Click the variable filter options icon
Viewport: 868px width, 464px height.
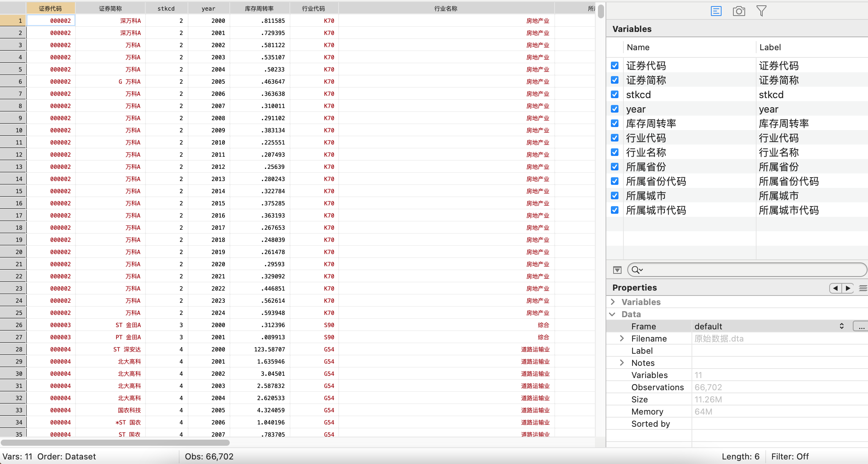617,270
